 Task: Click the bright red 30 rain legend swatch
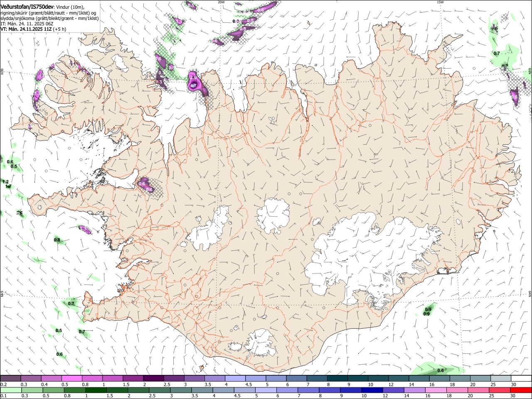520,390
